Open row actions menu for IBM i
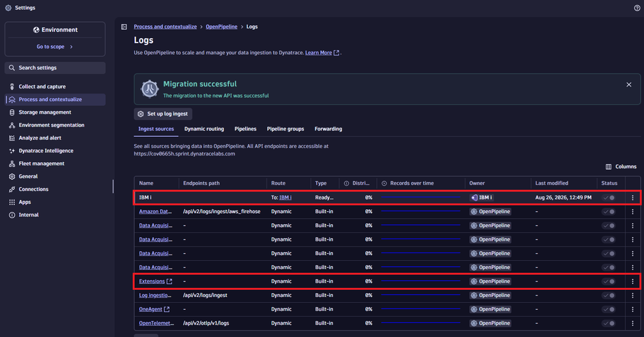This screenshot has height=337, width=644. (x=632, y=198)
